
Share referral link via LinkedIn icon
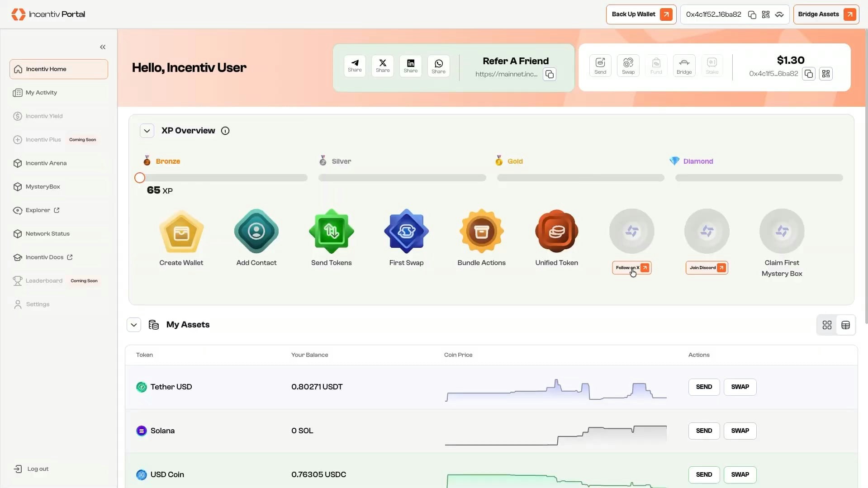pos(410,66)
